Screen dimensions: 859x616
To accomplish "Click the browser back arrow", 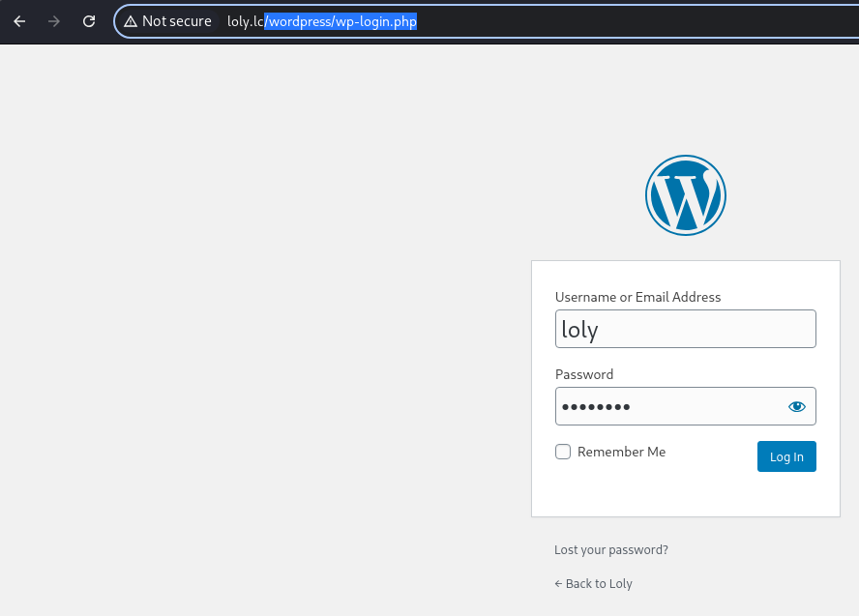I will 19,21.
